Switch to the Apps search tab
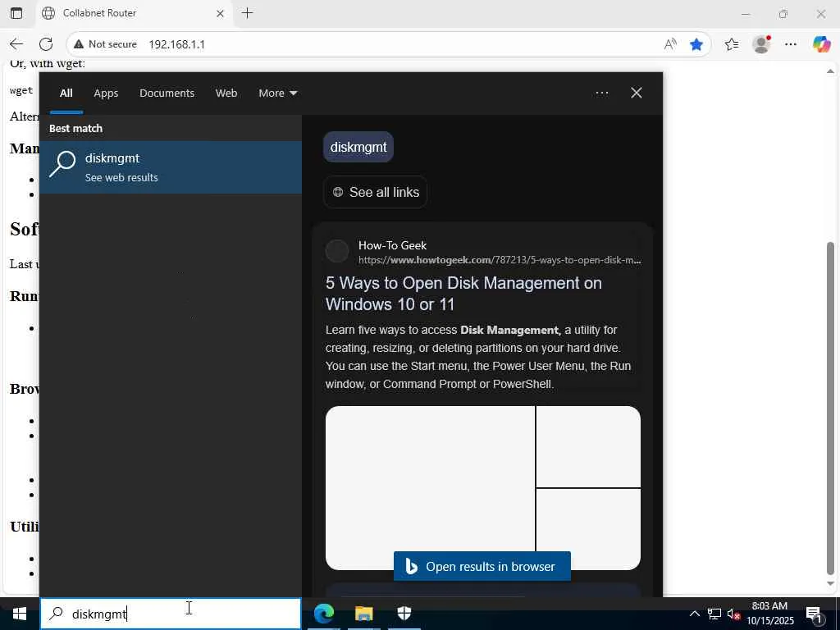 106,94
